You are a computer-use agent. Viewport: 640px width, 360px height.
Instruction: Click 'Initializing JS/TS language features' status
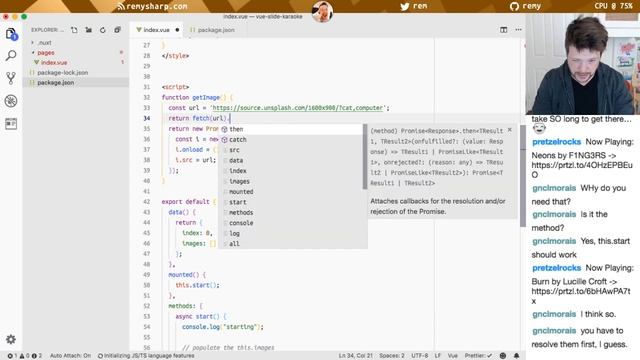146,356
